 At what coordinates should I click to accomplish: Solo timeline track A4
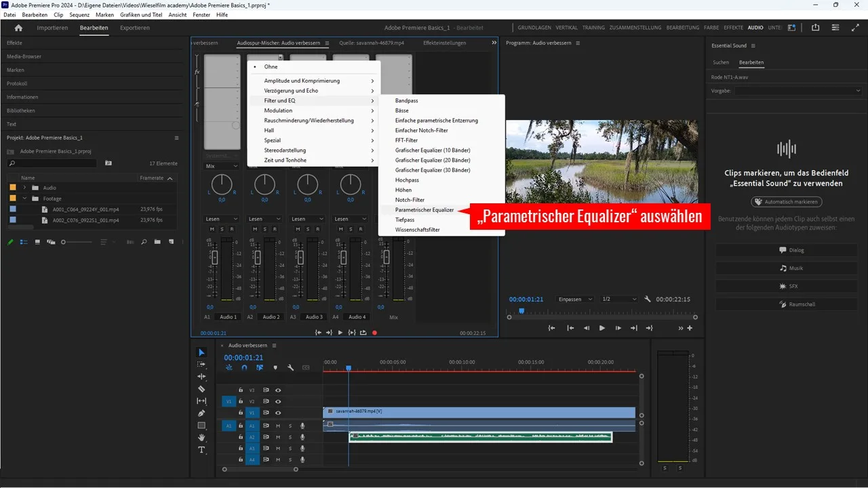coord(290,460)
